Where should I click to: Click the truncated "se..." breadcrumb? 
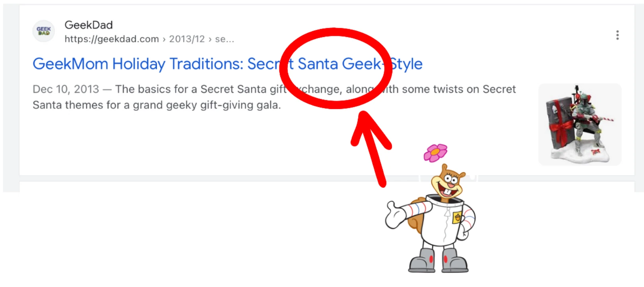(225, 39)
